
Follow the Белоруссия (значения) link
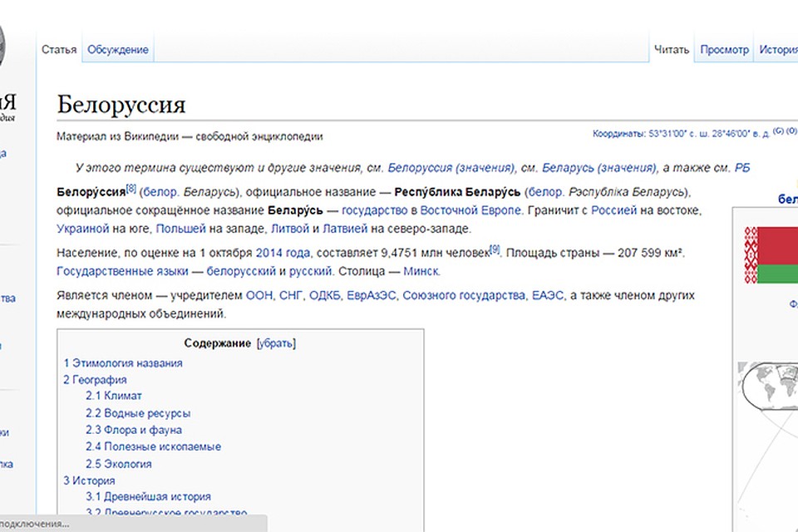(x=451, y=167)
